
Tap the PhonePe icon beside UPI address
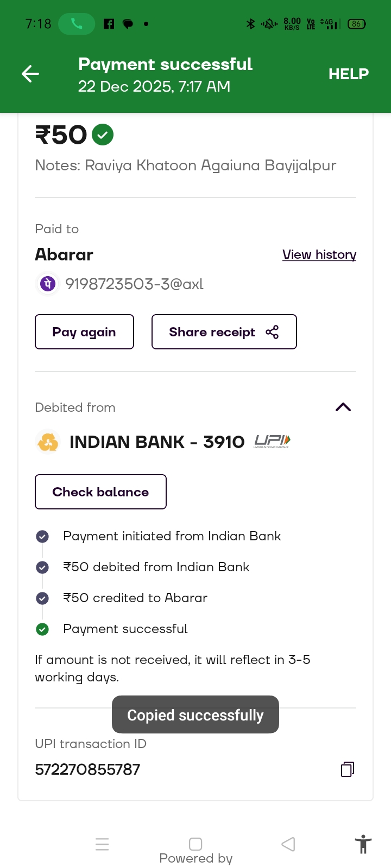(48, 284)
